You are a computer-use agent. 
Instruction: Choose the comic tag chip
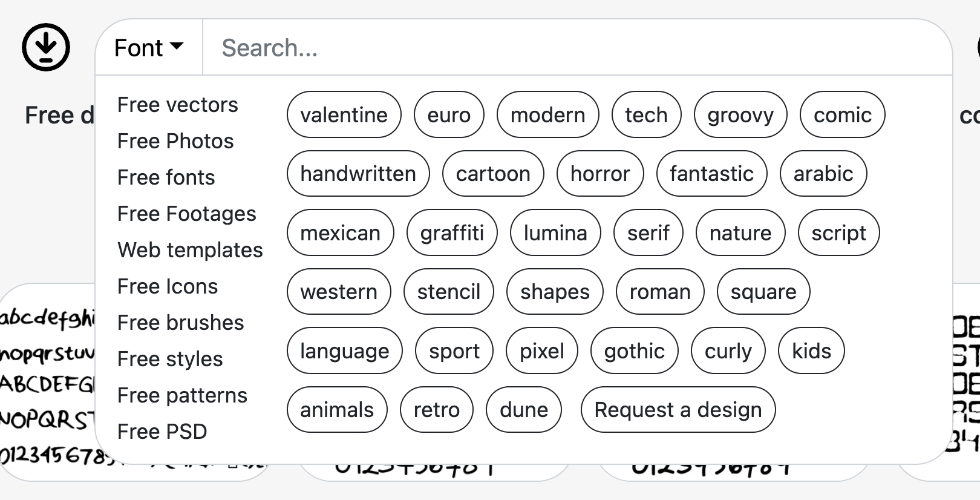coord(842,114)
